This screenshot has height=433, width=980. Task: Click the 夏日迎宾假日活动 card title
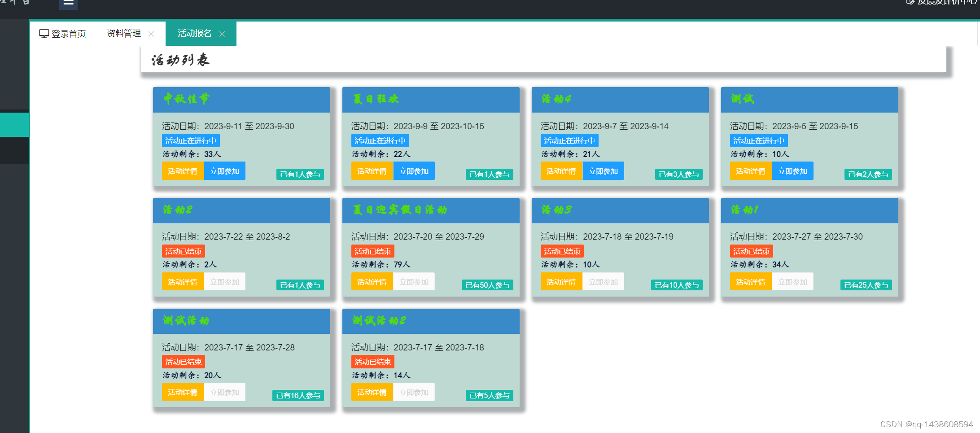(x=400, y=210)
